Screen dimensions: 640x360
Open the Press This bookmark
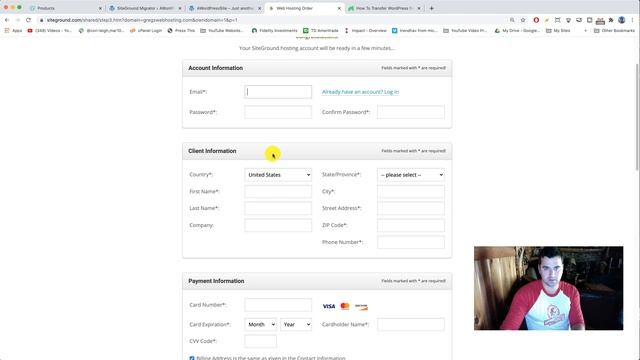[181, 31]
